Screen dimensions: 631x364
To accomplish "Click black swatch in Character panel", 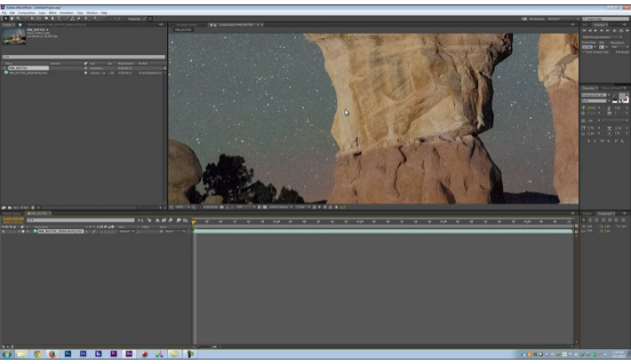I will click(614, 100).
